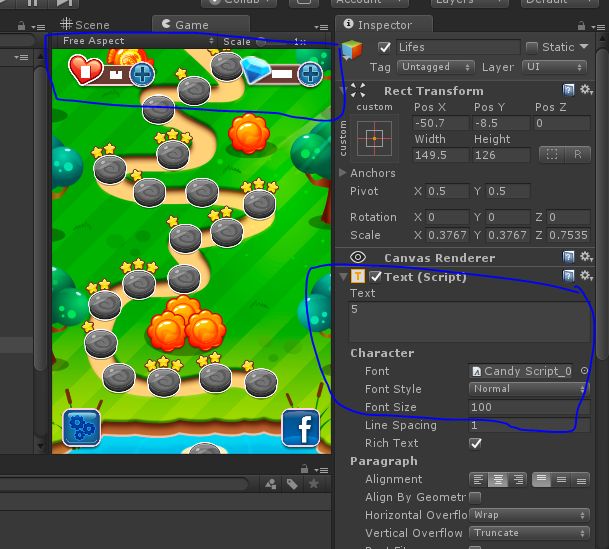Open Rect Transform help reference icon
609x549 pixels.
pos(568,90)
